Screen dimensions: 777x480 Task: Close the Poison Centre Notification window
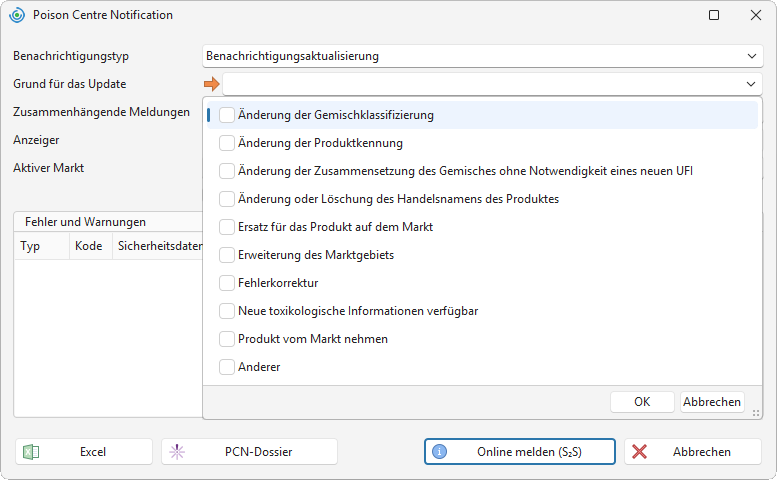756,15
